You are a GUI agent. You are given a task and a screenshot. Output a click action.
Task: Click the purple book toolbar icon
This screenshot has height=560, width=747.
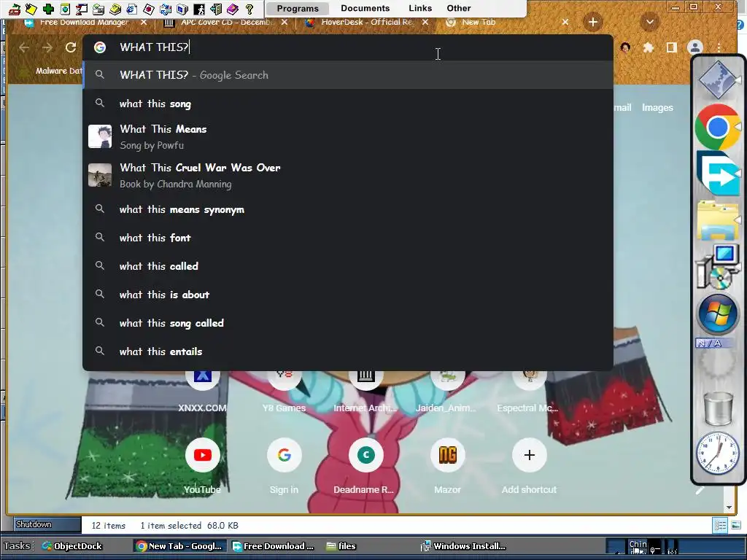(233, 9)
